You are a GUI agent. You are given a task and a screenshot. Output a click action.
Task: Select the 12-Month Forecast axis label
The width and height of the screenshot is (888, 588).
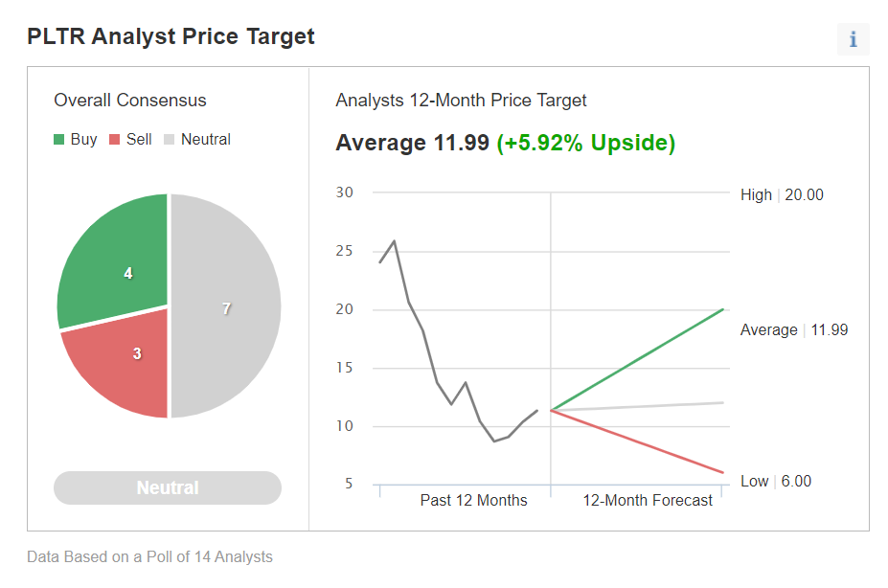click(x=648, y=500)
